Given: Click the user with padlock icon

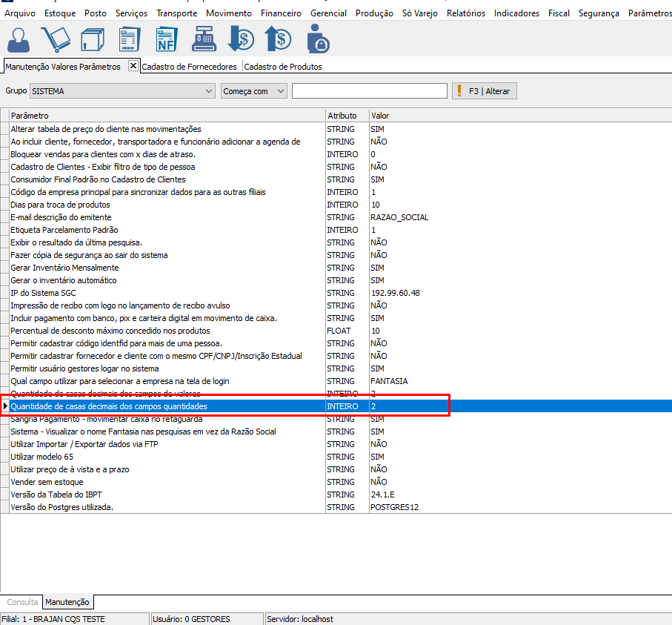Looking at the screenshot, I should (x=317, y=39).
